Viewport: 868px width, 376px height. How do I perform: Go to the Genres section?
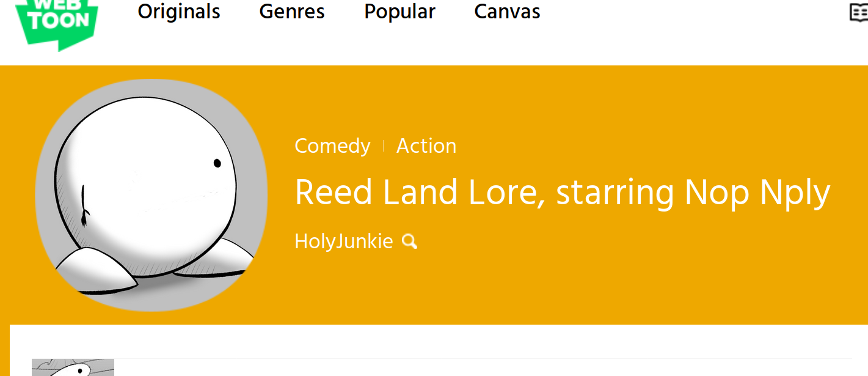coord(292,12)
